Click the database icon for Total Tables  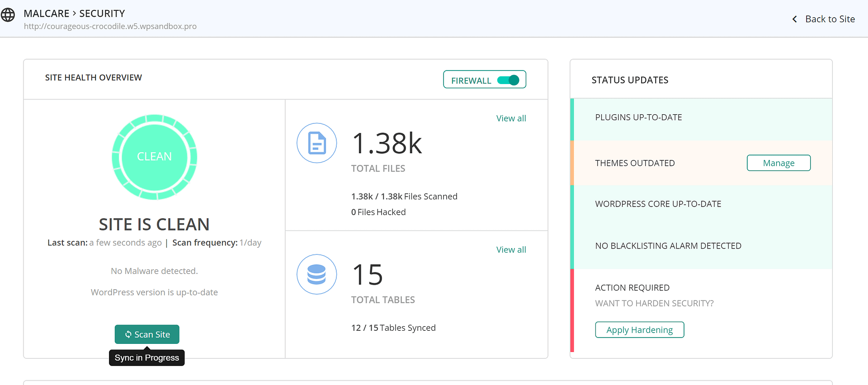coord(316,274)
